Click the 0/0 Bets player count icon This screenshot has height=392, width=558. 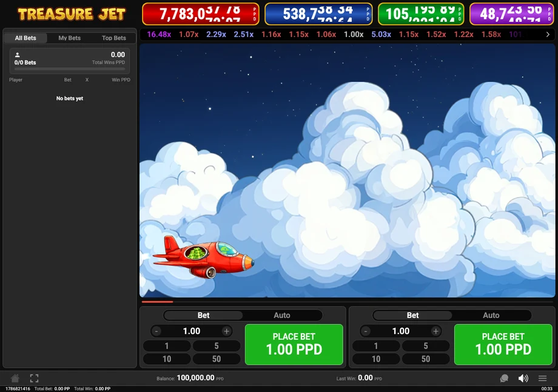pos(17,55)
